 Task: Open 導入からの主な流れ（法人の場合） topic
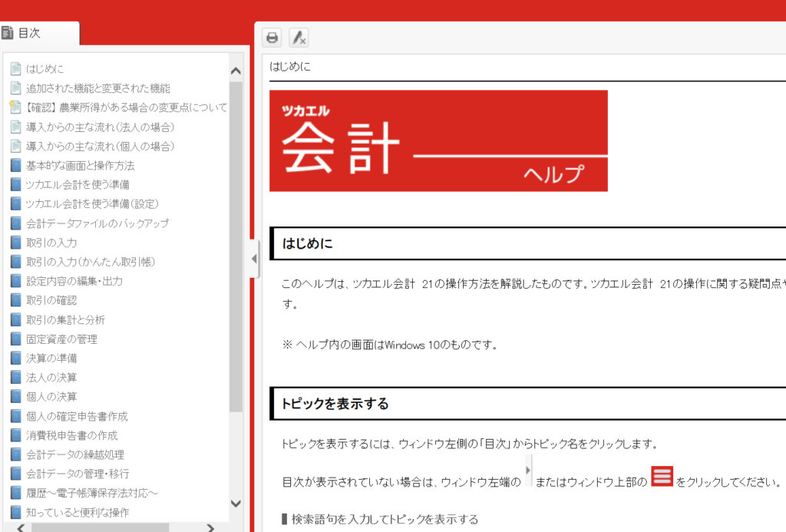coord(101,127)
